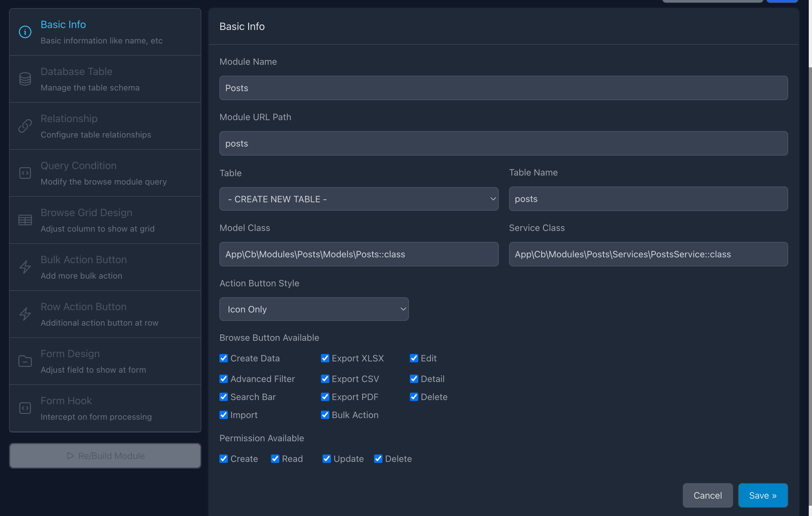Click the Cancel button
812x516 pixels.
pyautogui.click(x=707, y=495)
